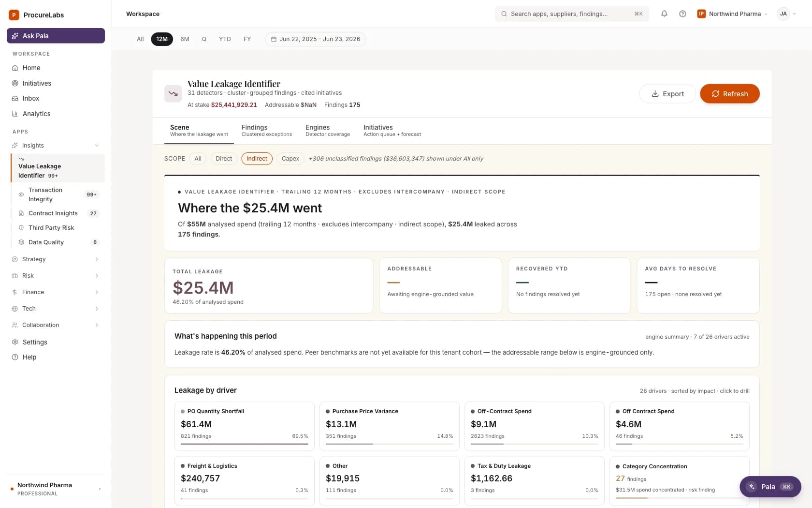This screenshot has height=508, width=812.
Task: Click the Off-Contract Spend $9.1M progress bar
Action: pos(535,444)
